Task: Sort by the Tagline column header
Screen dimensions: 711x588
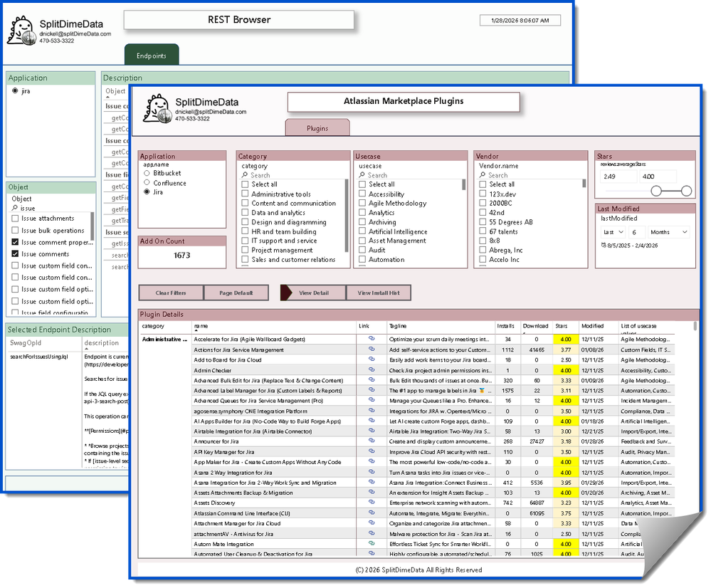Action: pos(398,326)
